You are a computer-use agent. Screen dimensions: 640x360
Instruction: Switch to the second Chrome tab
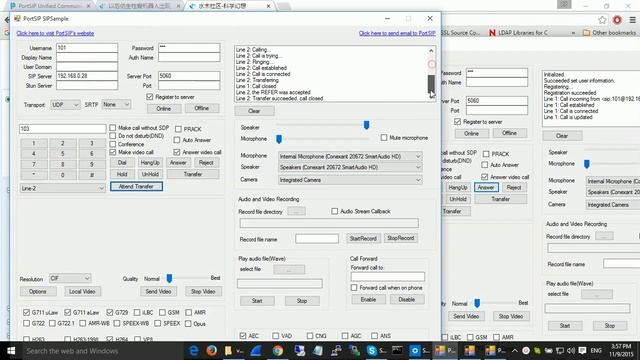coord(140,6)
